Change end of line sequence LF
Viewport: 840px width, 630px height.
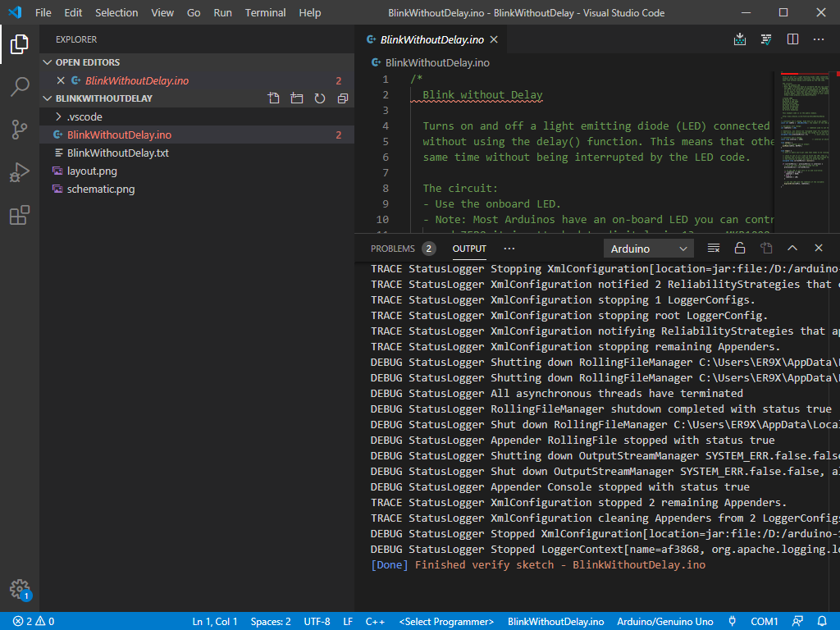[x=348, y=622]
